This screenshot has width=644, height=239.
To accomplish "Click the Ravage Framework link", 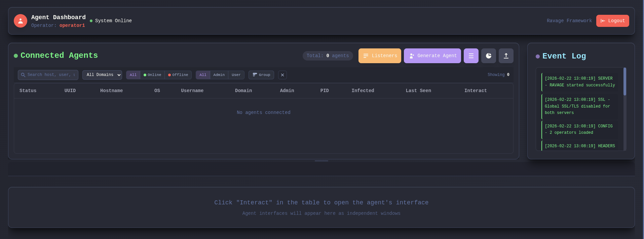I will 569,21.
